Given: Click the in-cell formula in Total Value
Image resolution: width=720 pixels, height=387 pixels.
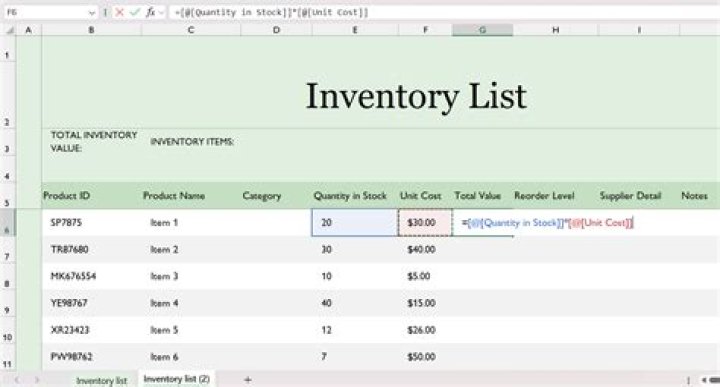Looking at the screenshot, I should coord(548,223).
